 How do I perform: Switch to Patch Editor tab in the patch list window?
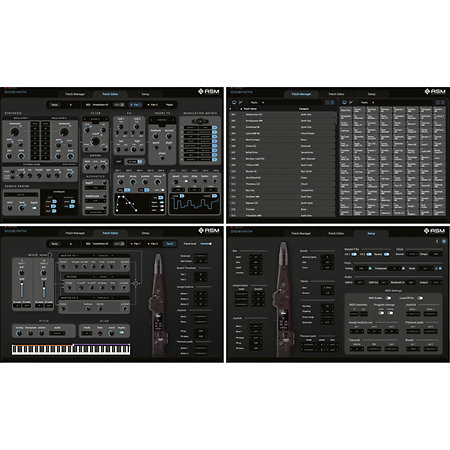click(x=336, y=94)
